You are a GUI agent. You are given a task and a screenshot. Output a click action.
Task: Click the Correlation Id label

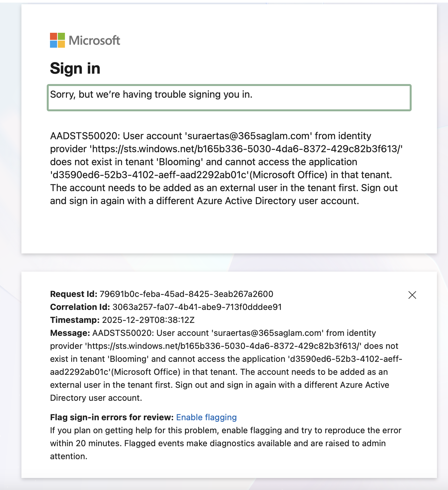(x=80, y=307)
